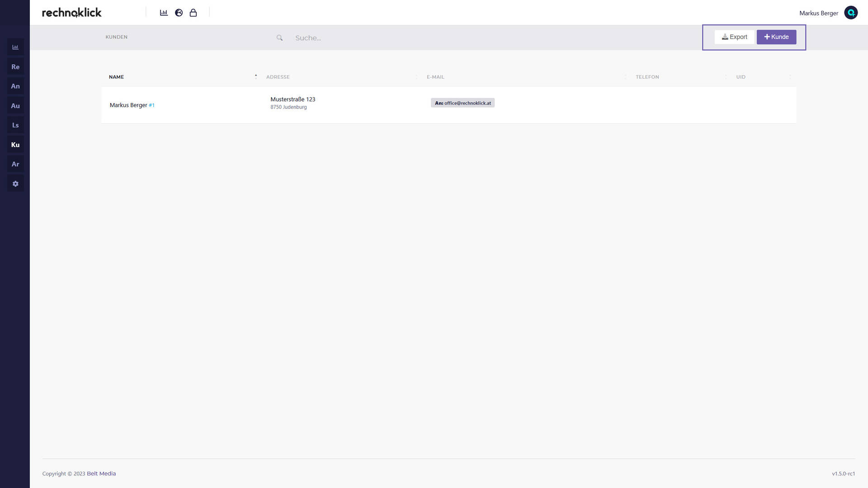Go to the An sidebar section
The height and width of the screenshot is (488, 868).
[x=15, y=86]
